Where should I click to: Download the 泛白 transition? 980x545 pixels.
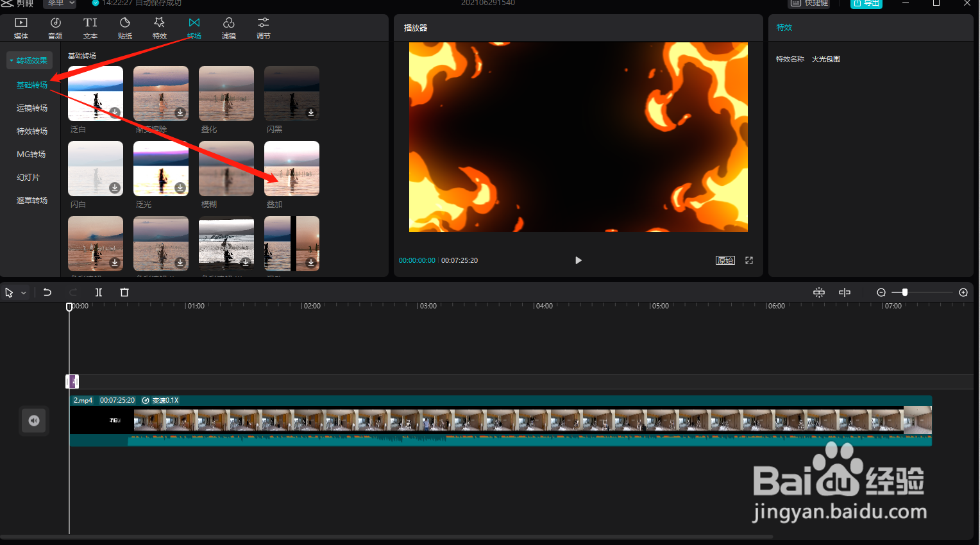pos(115,113)
